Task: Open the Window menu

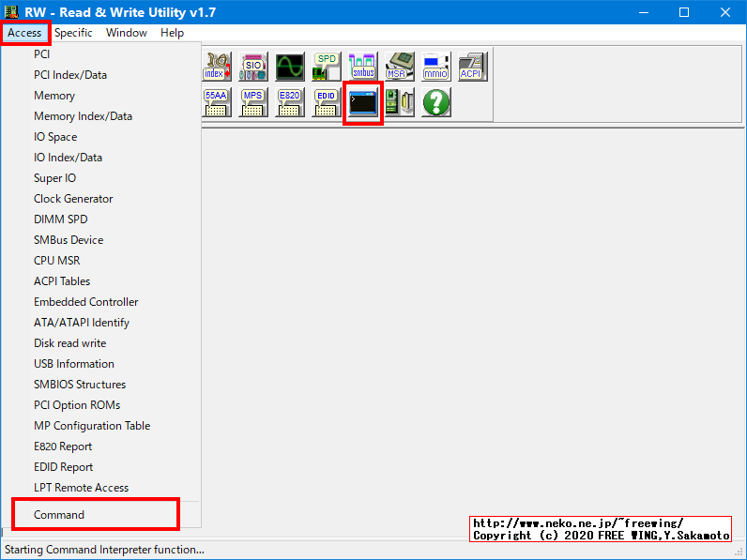Action: click(x=126, y=33)
